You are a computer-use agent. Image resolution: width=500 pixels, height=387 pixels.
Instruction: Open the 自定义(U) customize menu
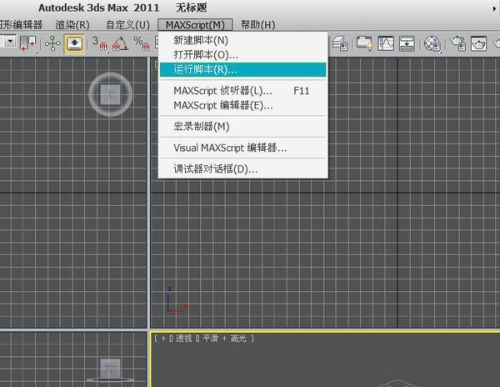pyautogui.click(x=128, y=25)
